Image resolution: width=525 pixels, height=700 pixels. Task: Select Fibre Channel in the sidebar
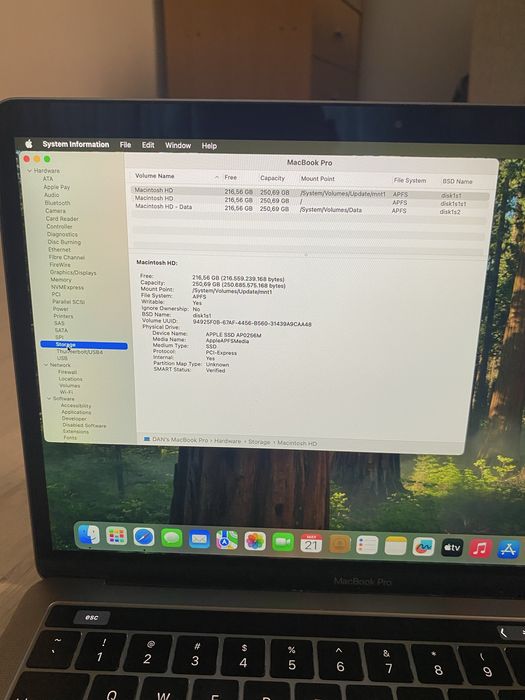coord(67,257)
